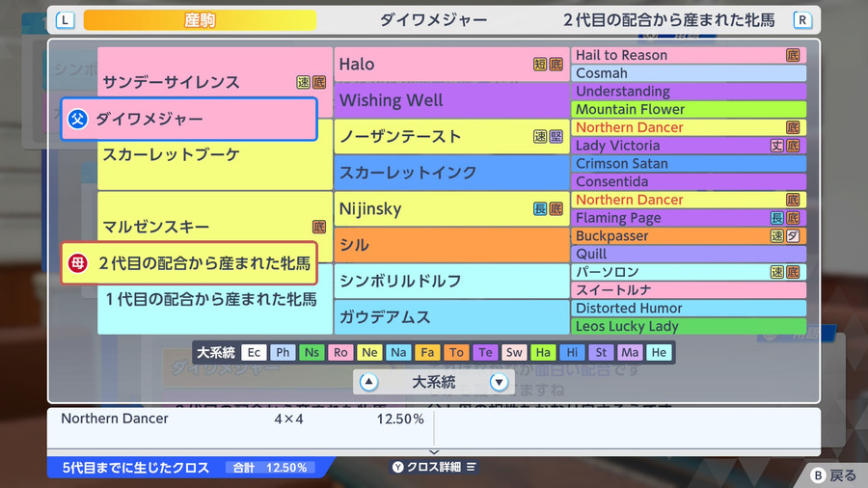This screenshot has height=488, width=868.
Task: Click the 長 factor icon on Nijinsky
Action: [540, 208]
